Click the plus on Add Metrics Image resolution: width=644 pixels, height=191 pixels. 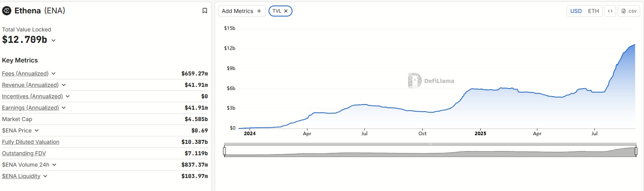(259, 11)
